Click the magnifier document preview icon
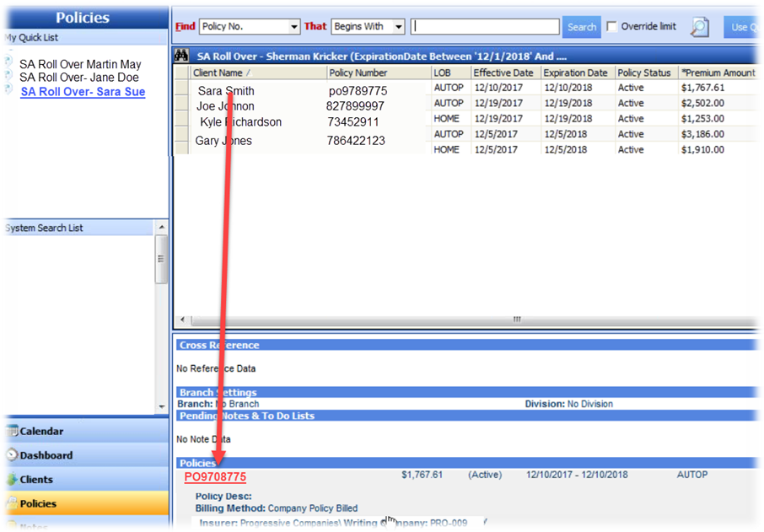Image resolution: width=764 pixels, height=532 pixels. click(x=699, y=27)
